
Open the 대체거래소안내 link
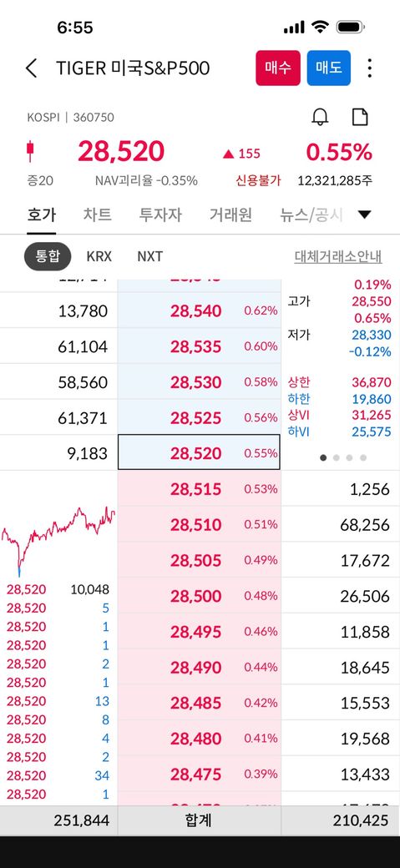pyautogui.click(x=338, y=257)
